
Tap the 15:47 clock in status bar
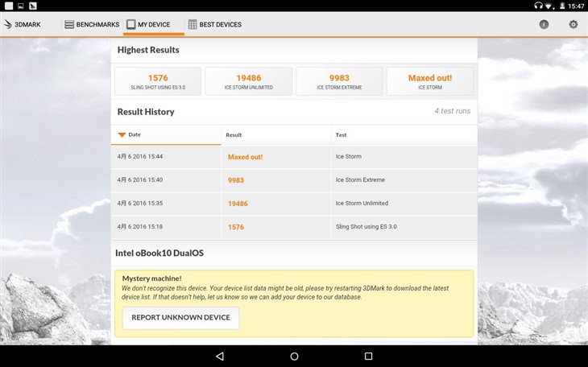tap(576, 6)
